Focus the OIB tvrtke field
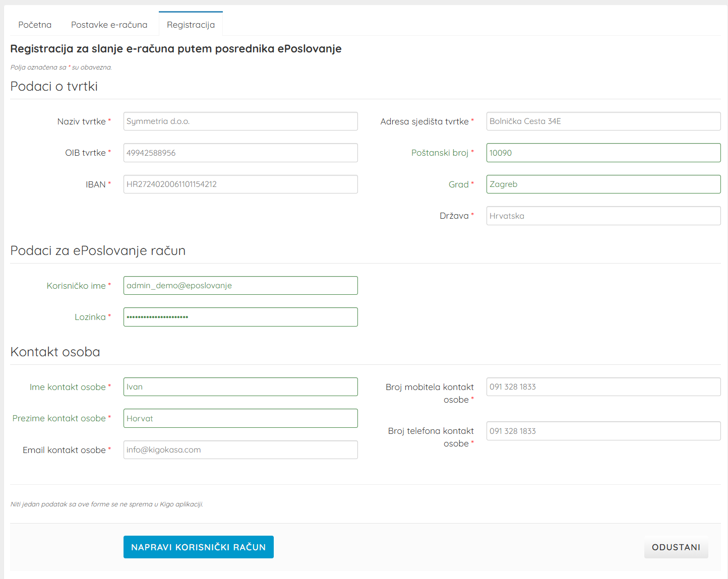This screenshot has width=728, height=579. pyautogui.click(x=240, y=153)
